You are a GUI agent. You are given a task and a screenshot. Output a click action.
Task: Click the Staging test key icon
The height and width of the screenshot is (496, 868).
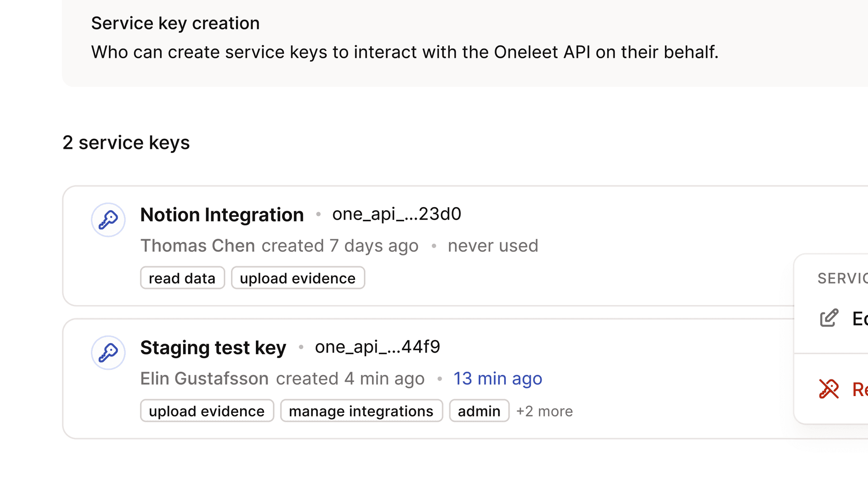point(108,353)
